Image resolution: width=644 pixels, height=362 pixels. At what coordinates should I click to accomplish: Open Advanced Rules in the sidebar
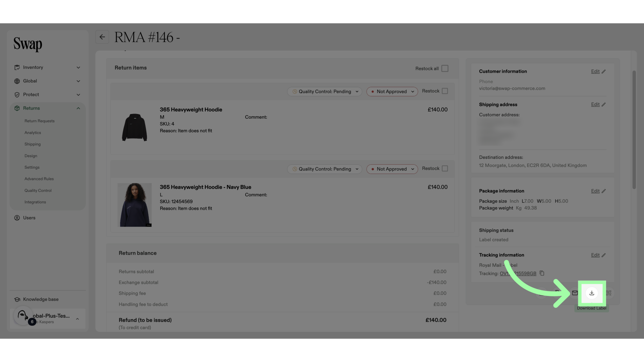pos(39,179)
